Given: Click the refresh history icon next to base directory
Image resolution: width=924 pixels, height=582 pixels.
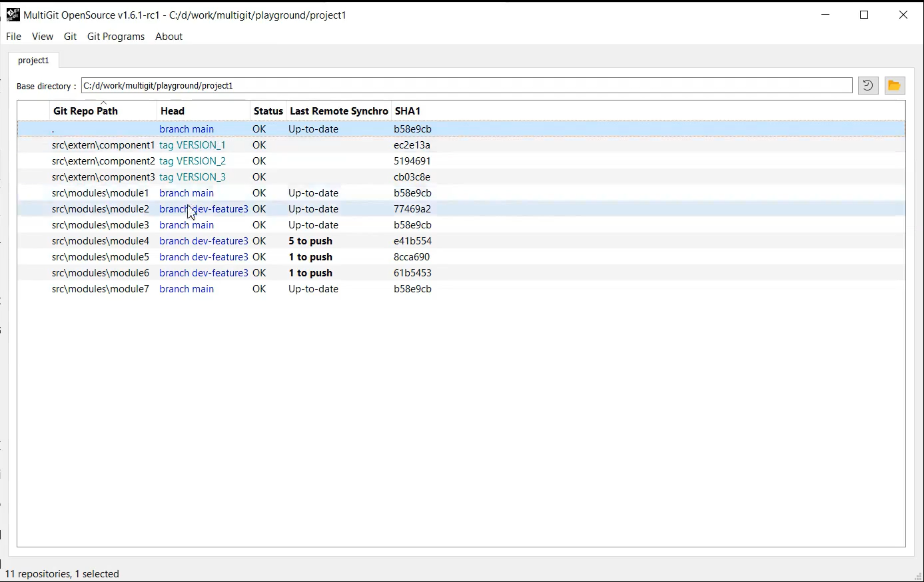Looking at the screenshot, I should coord(867,85).
